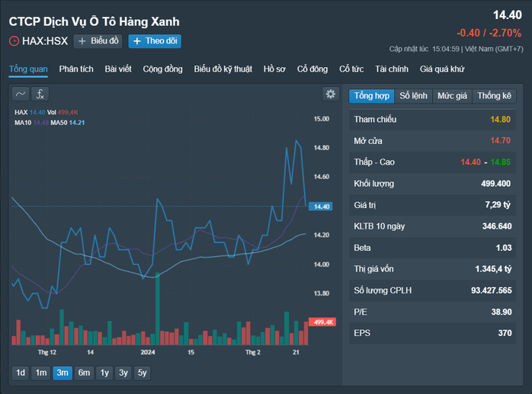Screen dimensions: 532x394
Task: Open the Hồ sơ tab
Action: click(x=274, y=69)
